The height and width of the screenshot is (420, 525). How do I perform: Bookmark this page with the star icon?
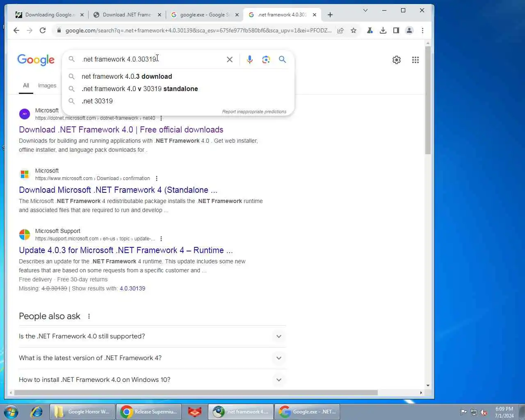(354, 30)
